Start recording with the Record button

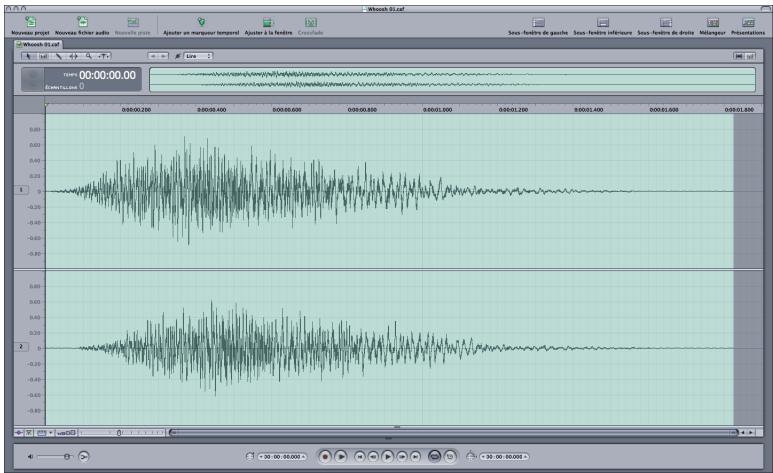(325, 457)
